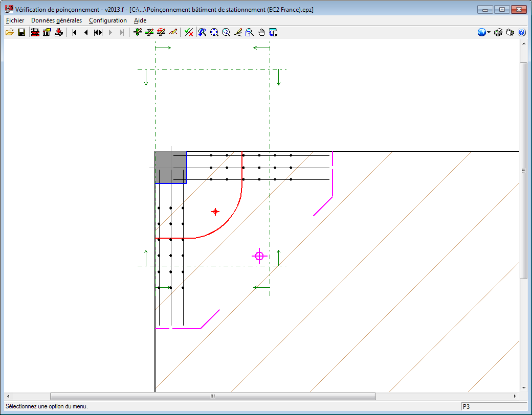Open the Configuration menu
The image size is (532, 415).
tap(107, 20)
